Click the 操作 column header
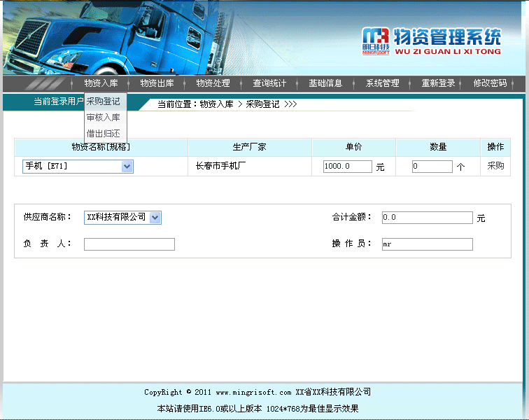 point(495,147)
